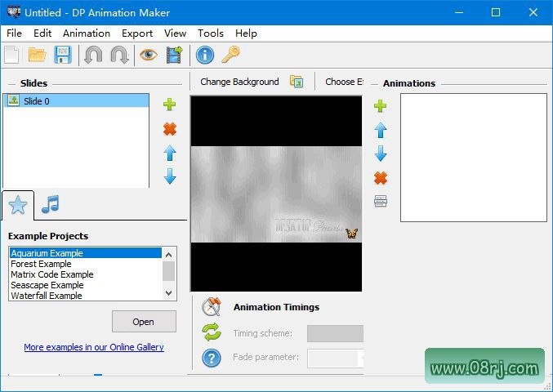This screenshot has width=553, height=392.
Task: Open the File menu
Action: 14,33
